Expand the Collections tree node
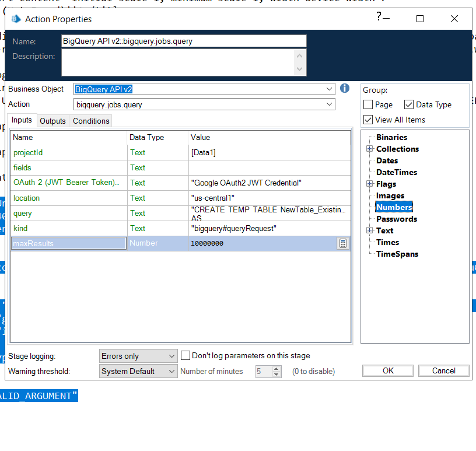Viewport: 476px width, 451px height. point(369,149)
